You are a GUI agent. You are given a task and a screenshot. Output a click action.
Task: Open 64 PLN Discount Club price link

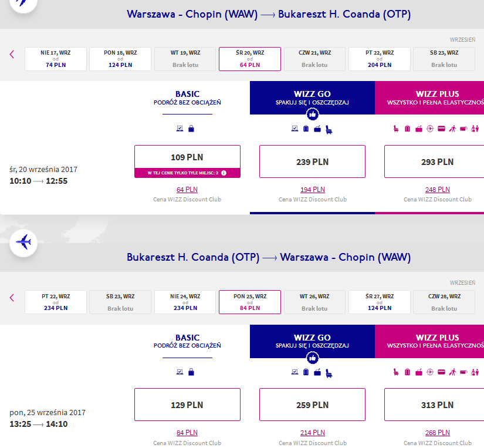pos(187,190)
